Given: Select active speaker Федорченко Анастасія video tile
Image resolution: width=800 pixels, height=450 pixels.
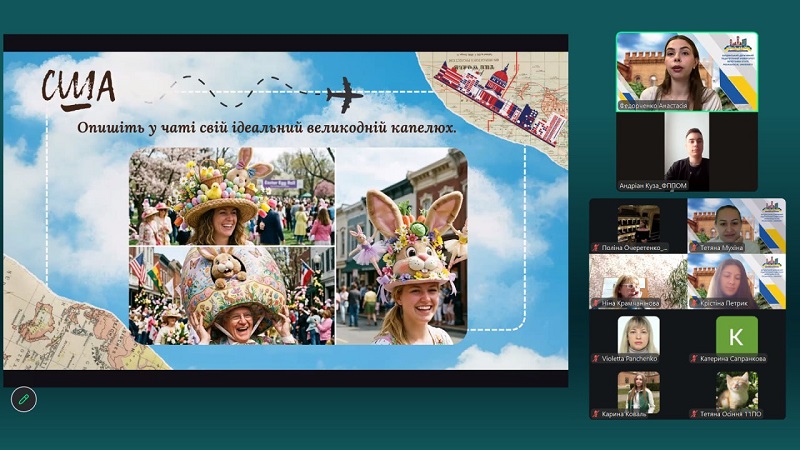Looking at the screenshot, I should (x=686, y=71).
